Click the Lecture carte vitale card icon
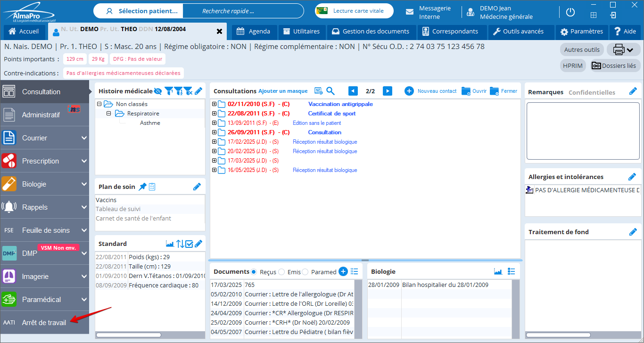This screenshot has height=343, width=644. 322,11
